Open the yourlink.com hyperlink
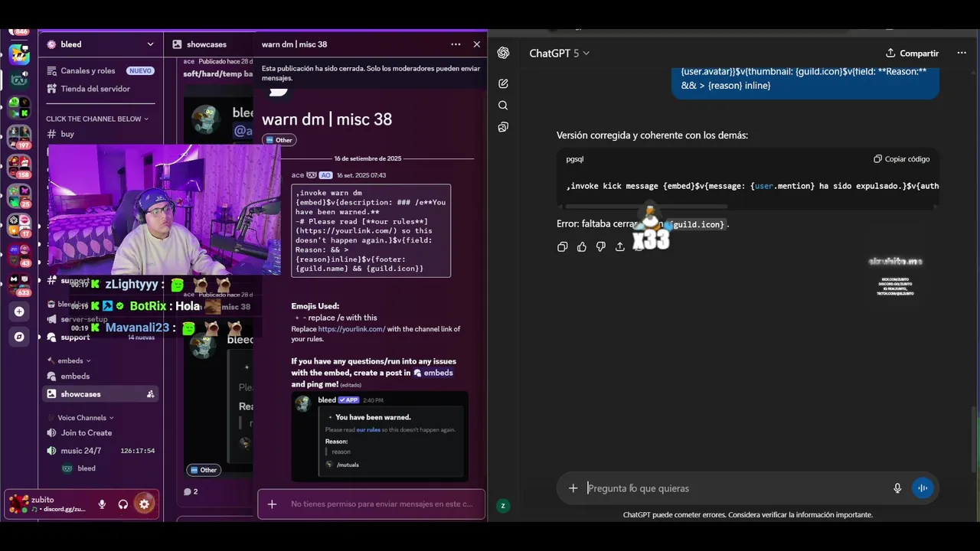Image resolution: width=980 pixels, height=551 pixels. [x=351, y=329]
